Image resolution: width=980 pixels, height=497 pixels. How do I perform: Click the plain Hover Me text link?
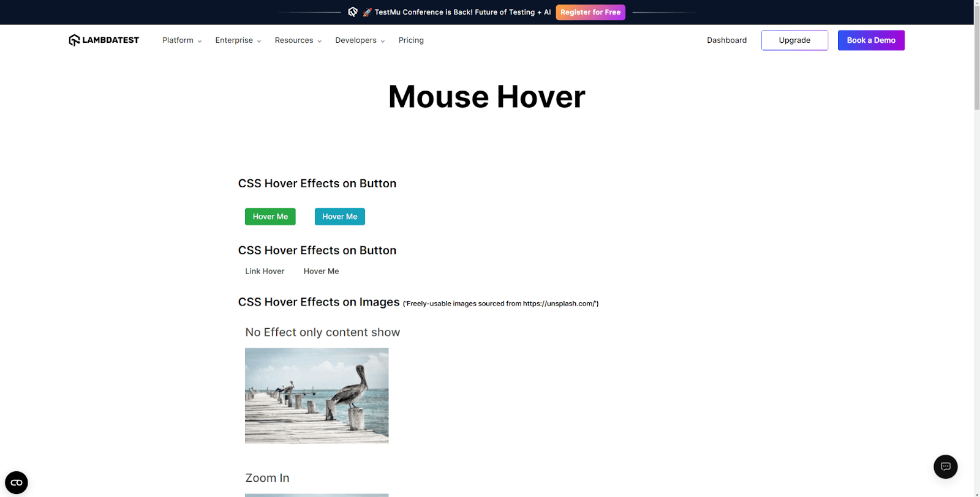pyautogui.click(x=321, y=271)
